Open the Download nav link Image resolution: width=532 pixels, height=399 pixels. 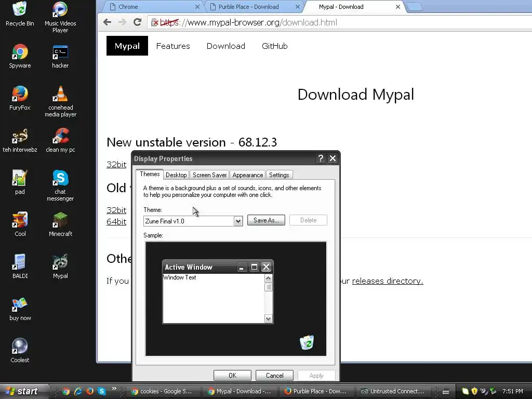pyautogui.click(x=225, y=46)
